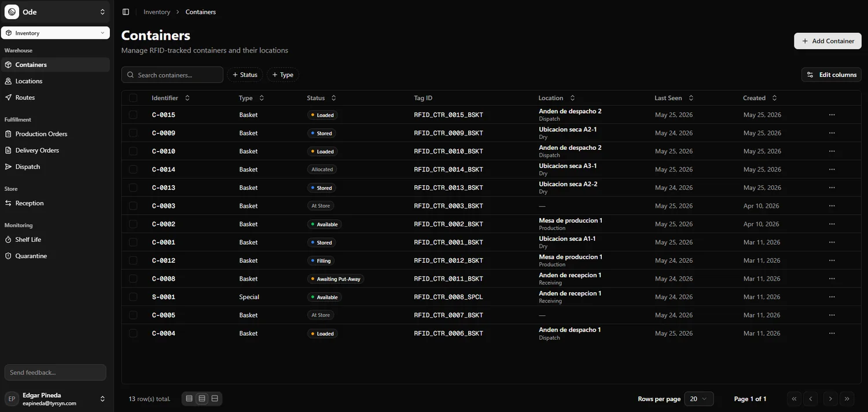Open Shelf Life in the sidebar
The height and width of the screenshot is (412, 868).
click(x=55, y=240)
